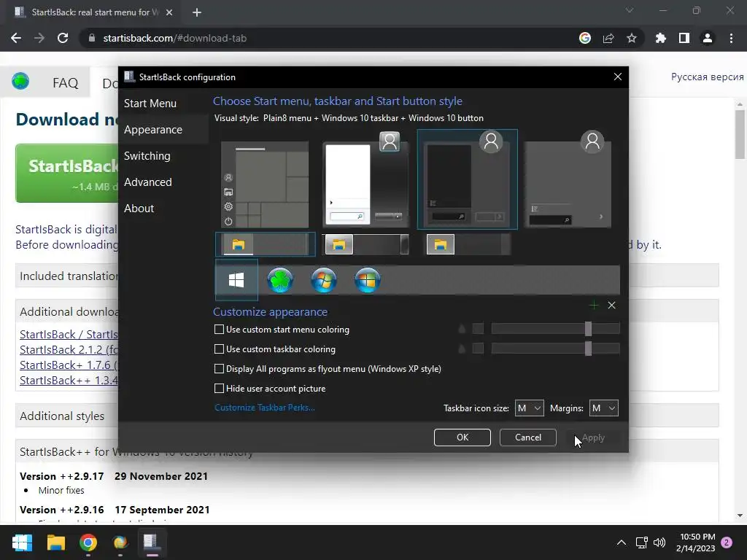Open the StartIsBack 2.1.2 download link
The image size is (747, 560).
coord(69,349)
